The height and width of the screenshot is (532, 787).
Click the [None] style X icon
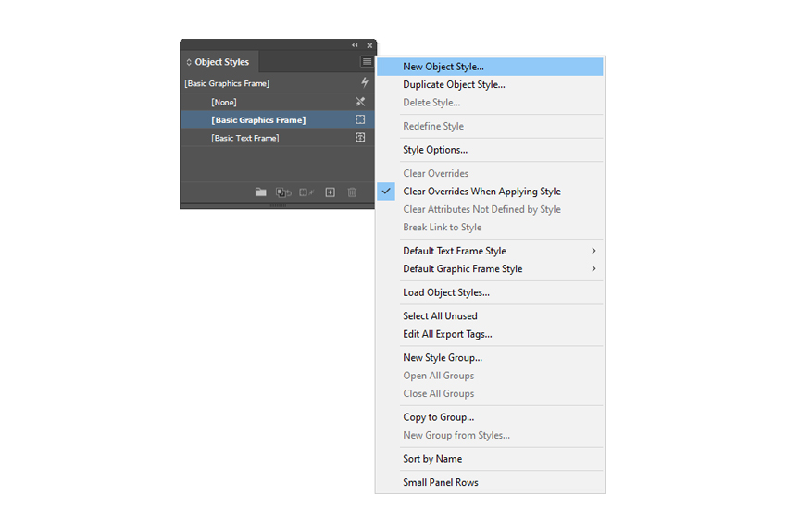click(x=360, y=102)
